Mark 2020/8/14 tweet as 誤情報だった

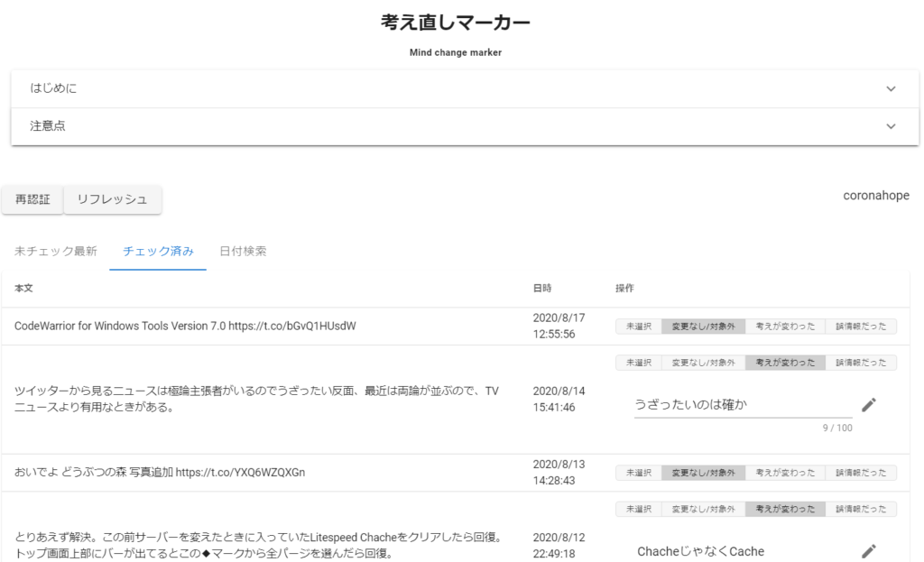[x=861, y=363]
